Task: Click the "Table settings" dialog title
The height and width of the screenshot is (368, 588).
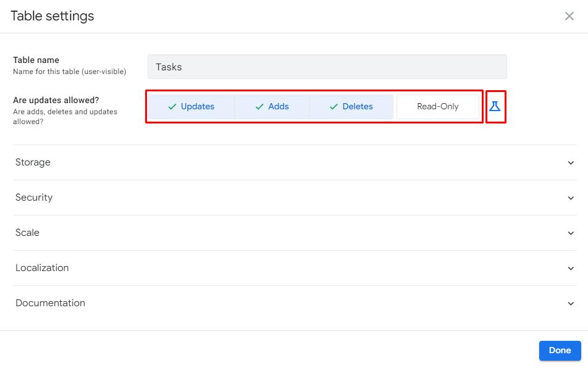Action: [52, 16]
